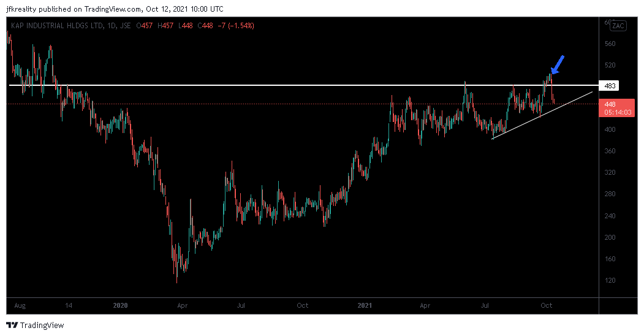Image resolution: width=644 pixels, height=336 pixels.
Task: Click the last Oct label on the time axis
Action: coord(546,305)
